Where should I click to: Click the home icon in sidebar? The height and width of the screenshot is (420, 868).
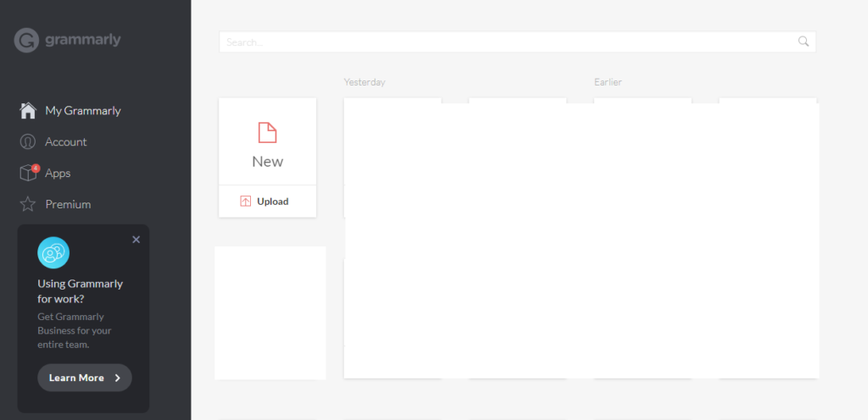click(28, 111)
